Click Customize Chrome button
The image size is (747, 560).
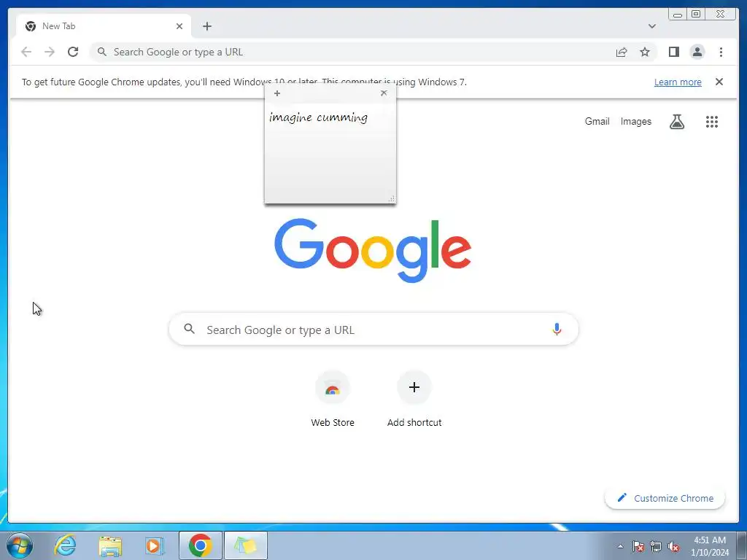tap(665, 498)
